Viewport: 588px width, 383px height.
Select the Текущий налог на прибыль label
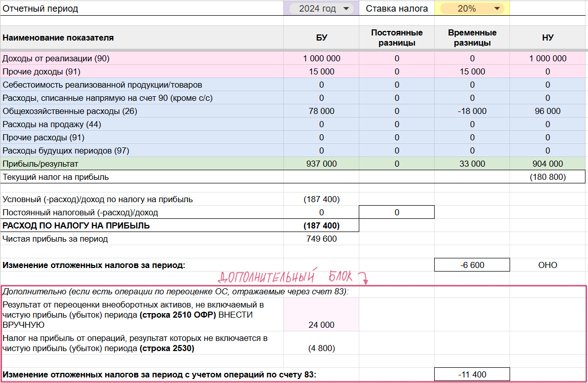click(x=142, y=176)
